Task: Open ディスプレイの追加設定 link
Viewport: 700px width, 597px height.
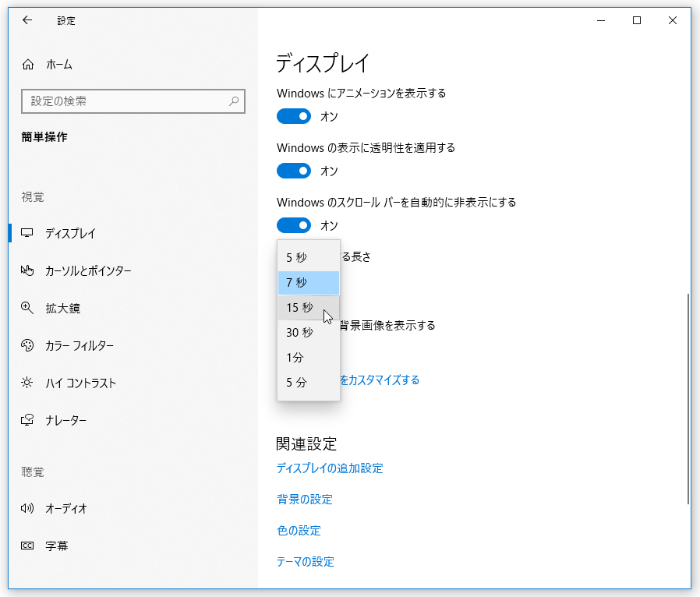Action: coord(330,468)
